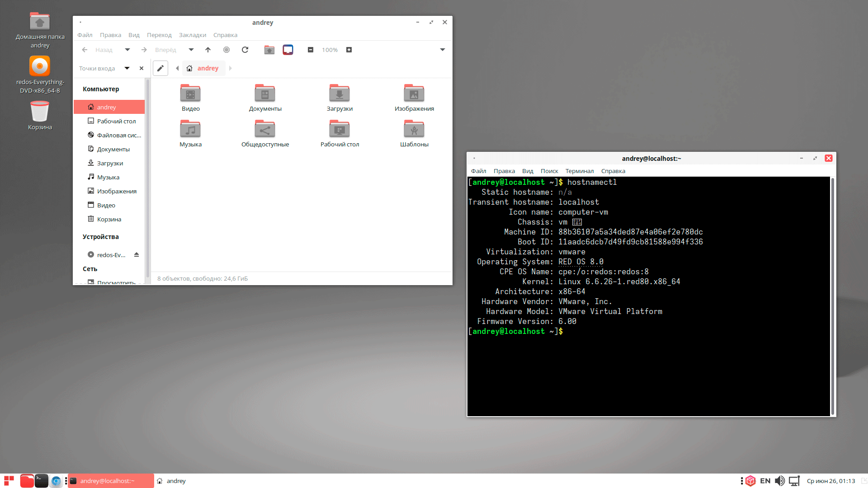Click the home folder toolbar icon

[269, 50]
